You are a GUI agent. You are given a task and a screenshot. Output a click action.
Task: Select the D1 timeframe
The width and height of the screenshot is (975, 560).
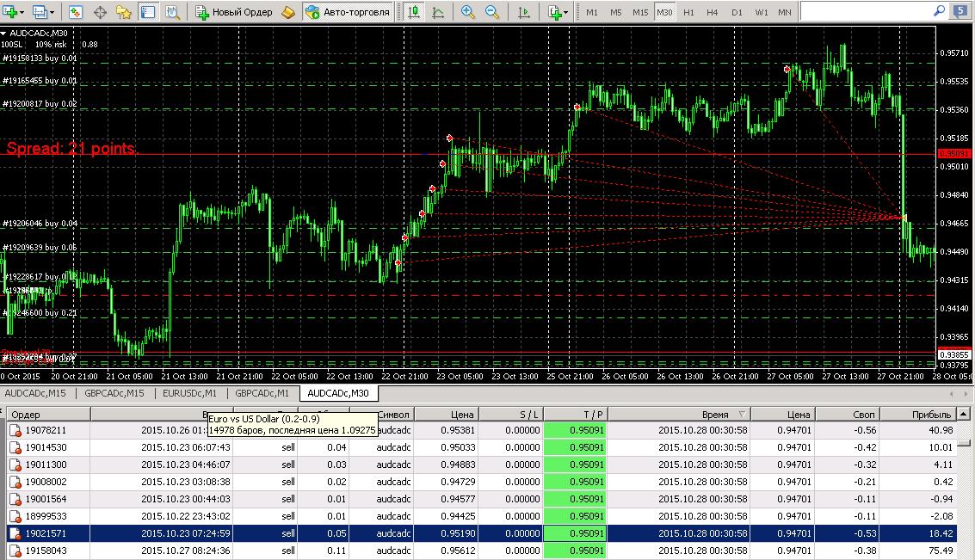click(737, 12)
